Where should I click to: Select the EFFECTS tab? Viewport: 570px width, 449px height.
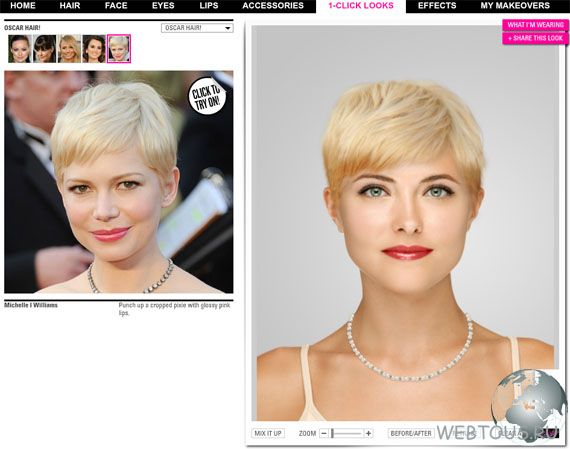point(437,6)
